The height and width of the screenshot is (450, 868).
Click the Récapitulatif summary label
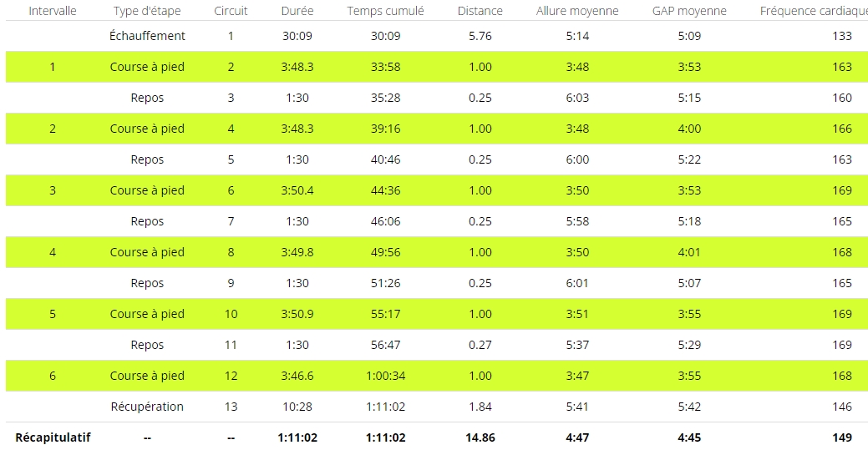tap(53, 437)
